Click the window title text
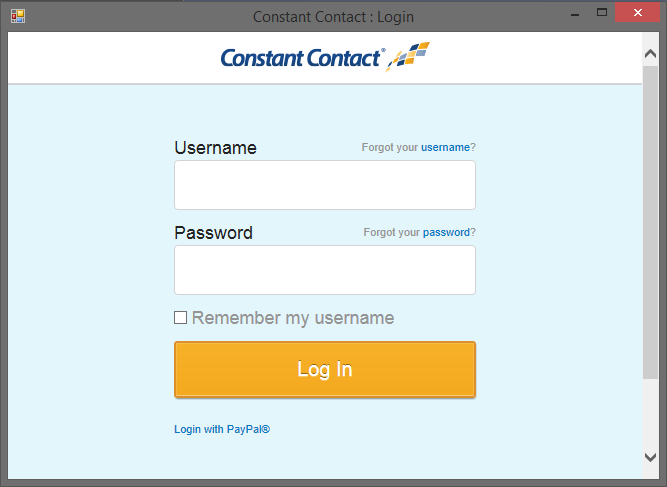667x487 pixels. pyautogui.click(x=333, y=16)
